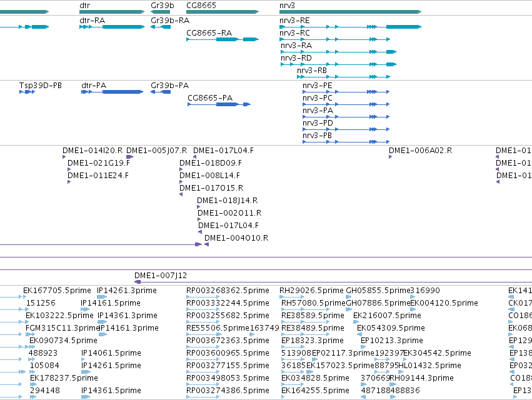The image size is (532, 400).
Task: Click the EK004120.5prime EST
Action: point(413,309)
